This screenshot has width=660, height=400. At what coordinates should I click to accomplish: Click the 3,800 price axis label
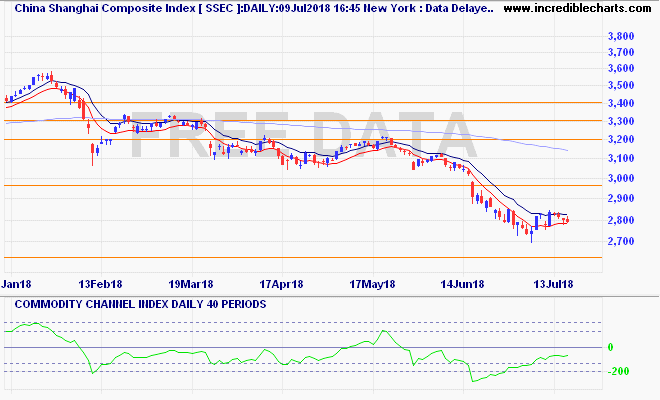tap(621, 36)
